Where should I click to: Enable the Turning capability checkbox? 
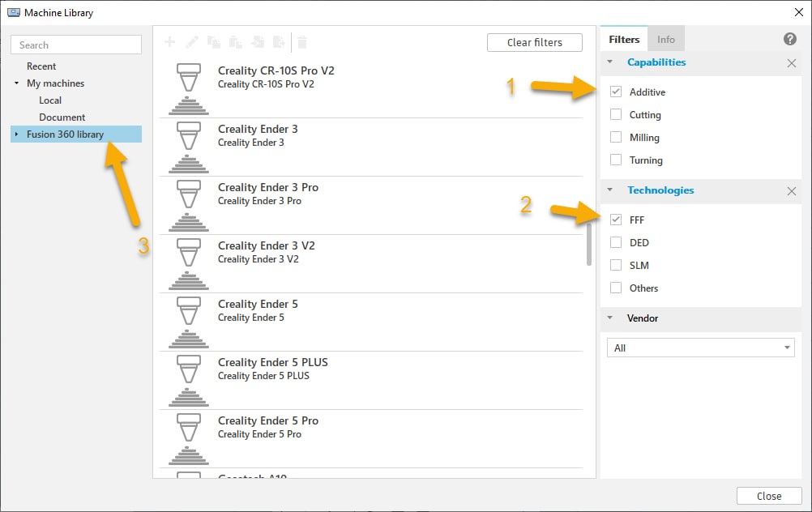616,160
